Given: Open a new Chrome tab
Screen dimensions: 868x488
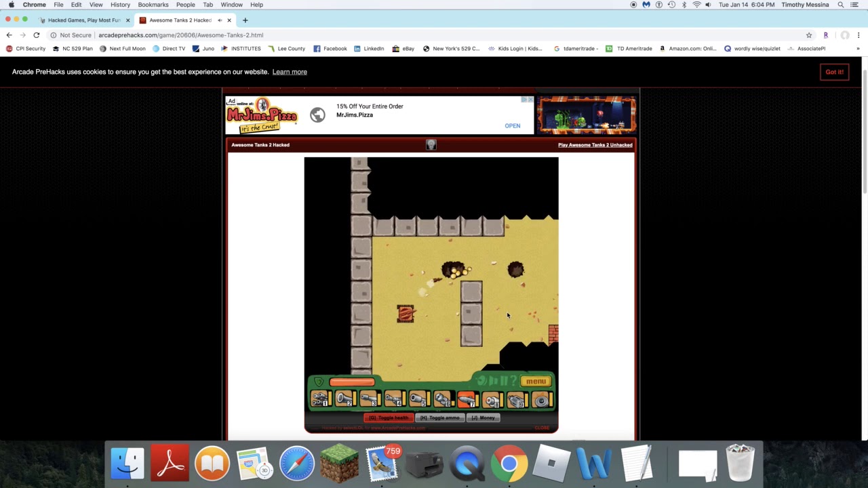Looking at the screenshot, I should point(245,20).
